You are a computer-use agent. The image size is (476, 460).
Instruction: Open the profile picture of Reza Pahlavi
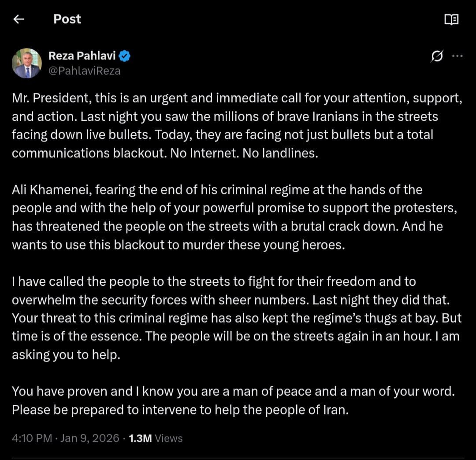click(27, 62)
